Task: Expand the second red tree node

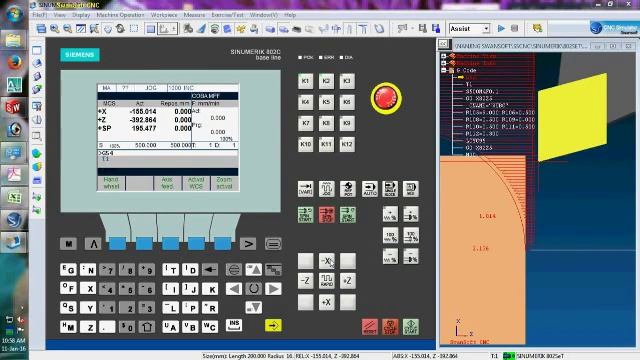Action: pos(444,63)
